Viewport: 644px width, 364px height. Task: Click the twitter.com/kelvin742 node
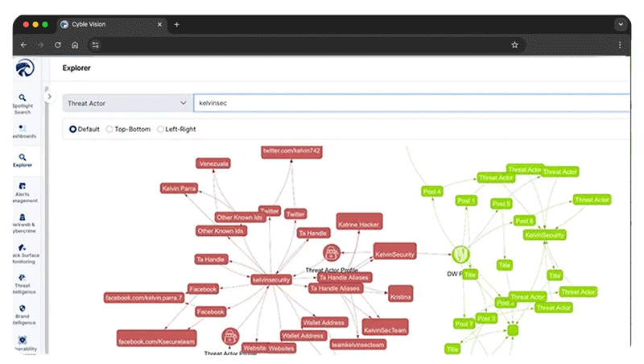point(291,151)
